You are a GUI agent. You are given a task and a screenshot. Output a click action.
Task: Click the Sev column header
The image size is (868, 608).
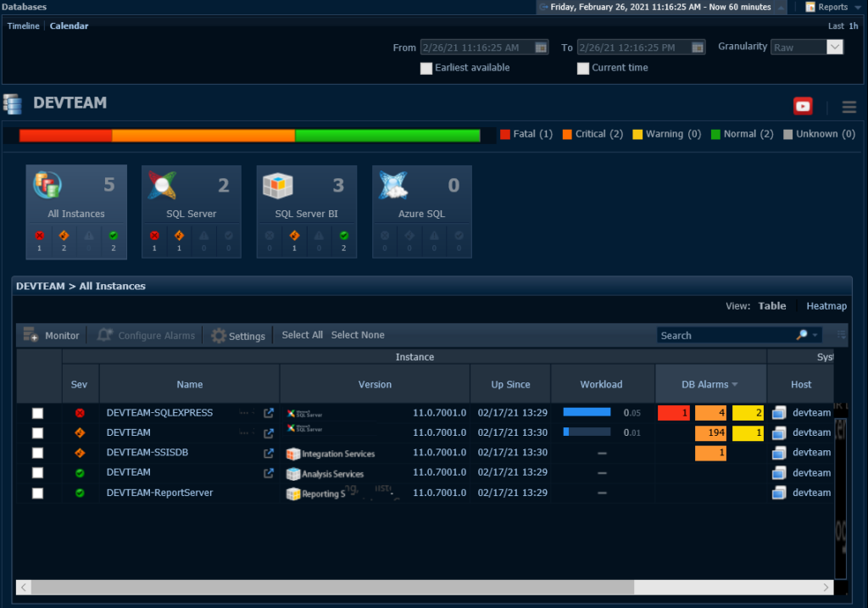[79, 384]
